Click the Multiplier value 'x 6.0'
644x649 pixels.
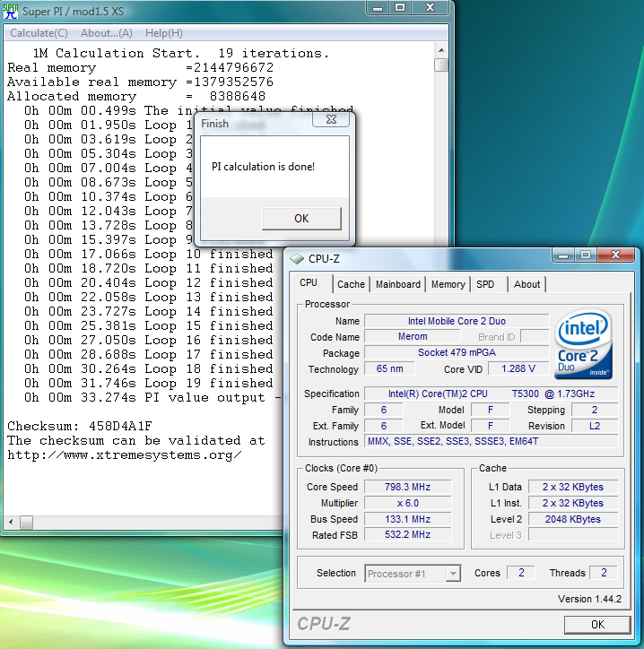click(407, 503)
